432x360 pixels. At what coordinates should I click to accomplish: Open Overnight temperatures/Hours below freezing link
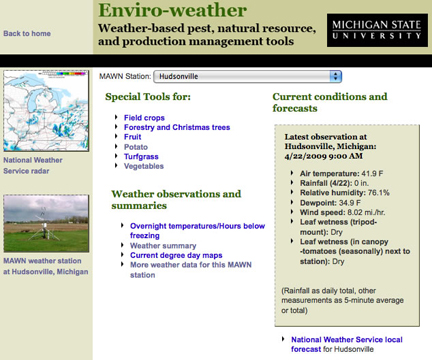coord(197,231)
